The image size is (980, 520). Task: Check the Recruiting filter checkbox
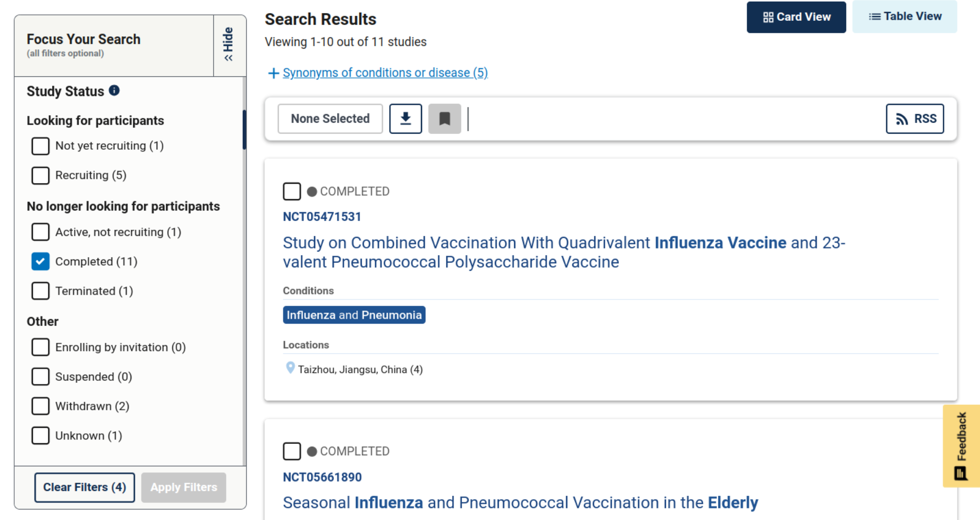tap(41, 176)
